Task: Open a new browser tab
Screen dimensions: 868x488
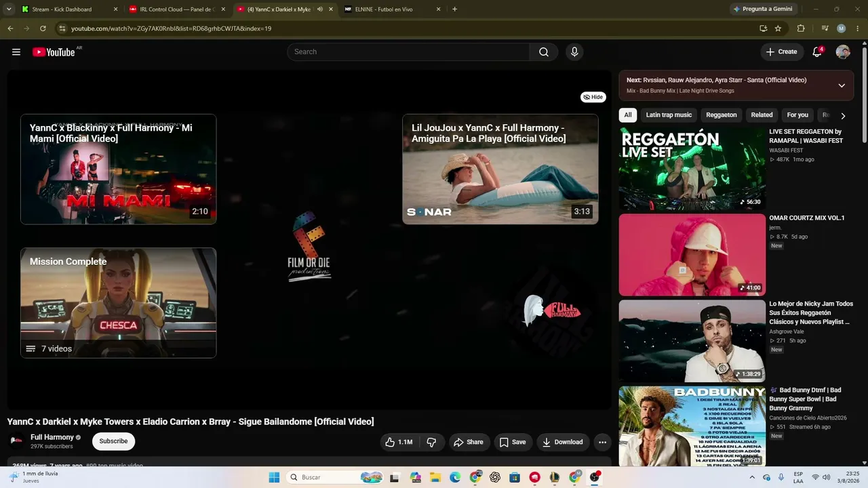Action: (x=454, y=9)
